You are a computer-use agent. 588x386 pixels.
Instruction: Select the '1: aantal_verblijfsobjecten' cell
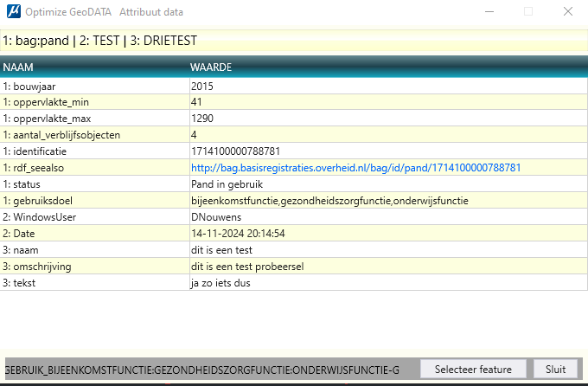[95, 135]
